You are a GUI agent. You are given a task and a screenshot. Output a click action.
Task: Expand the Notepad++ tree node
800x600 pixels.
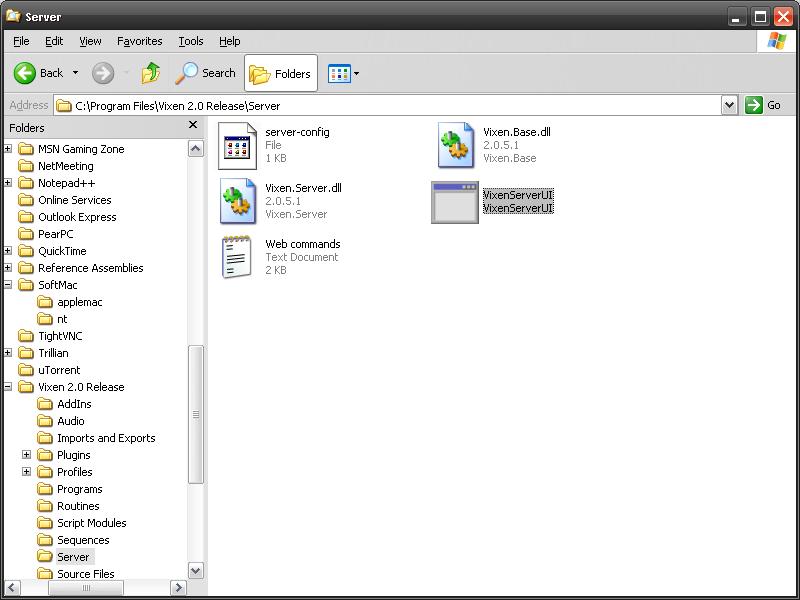pyautogui.click(x=8, y=183)
